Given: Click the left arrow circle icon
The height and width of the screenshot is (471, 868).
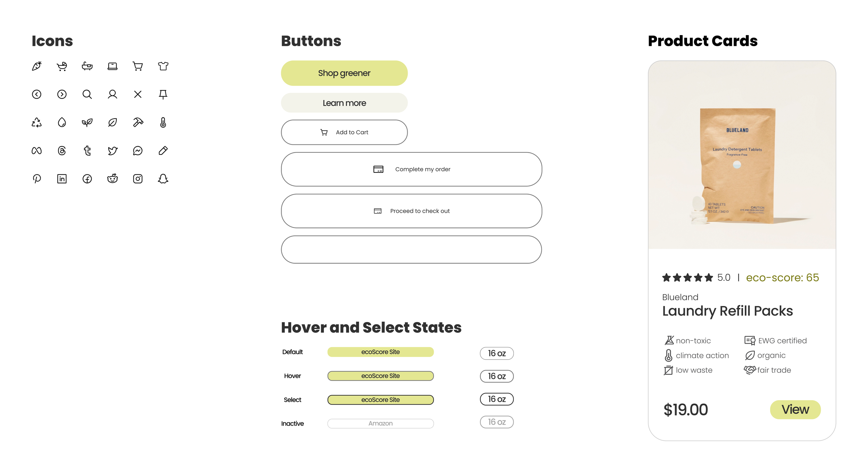Looking at the screenshot, I should pos(36,94).
